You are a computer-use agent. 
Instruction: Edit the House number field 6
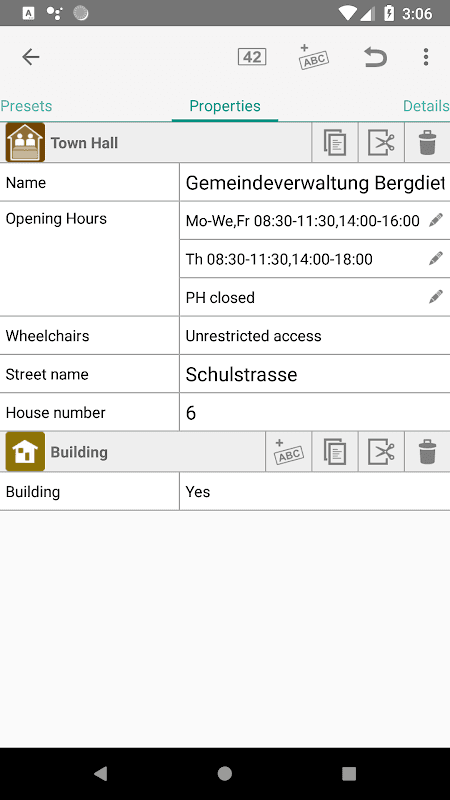click(315, 412)
